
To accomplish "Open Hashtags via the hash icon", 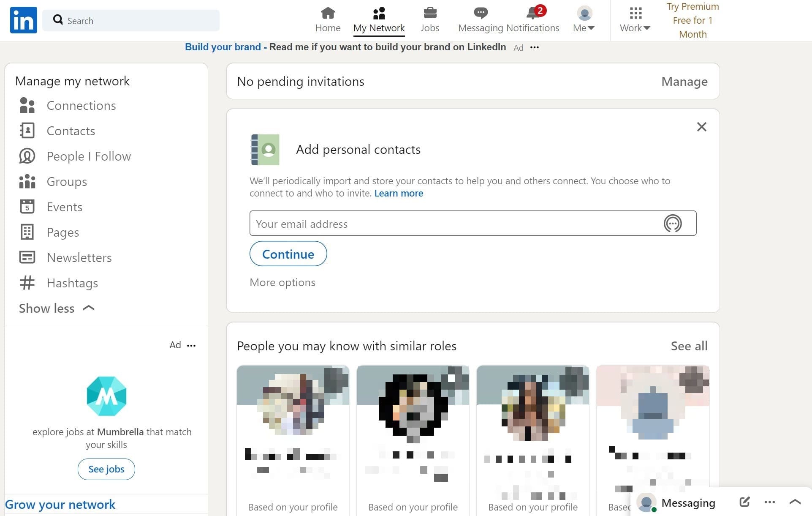I will tap(27, 283).
